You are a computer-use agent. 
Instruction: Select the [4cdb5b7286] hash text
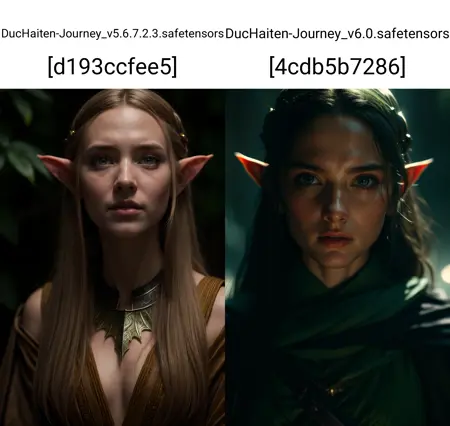(337, 66)
